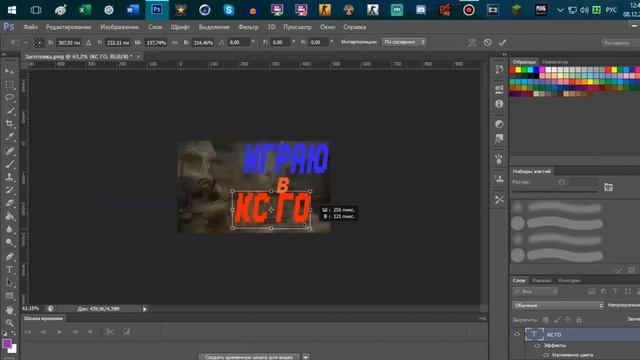The width and height of the screenshot is (640, 360).
Task: Lock layer position icon
Action: [568, 320]
